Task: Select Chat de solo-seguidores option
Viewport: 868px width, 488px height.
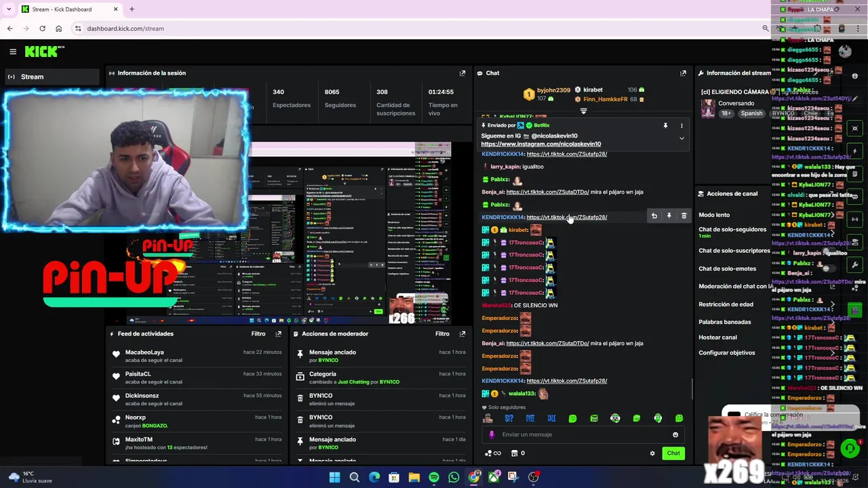Action: coord(732,229)
